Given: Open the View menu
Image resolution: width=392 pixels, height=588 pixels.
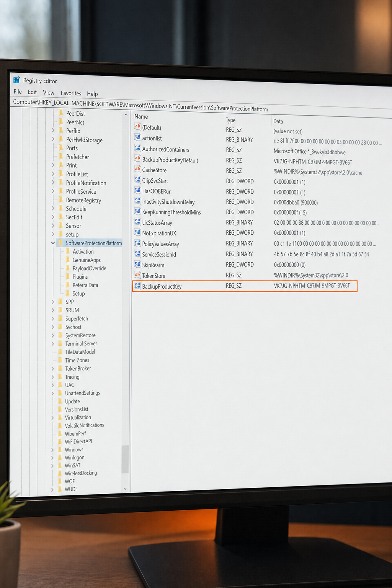Looking at the screenshot, I should (x=49, y=92).
